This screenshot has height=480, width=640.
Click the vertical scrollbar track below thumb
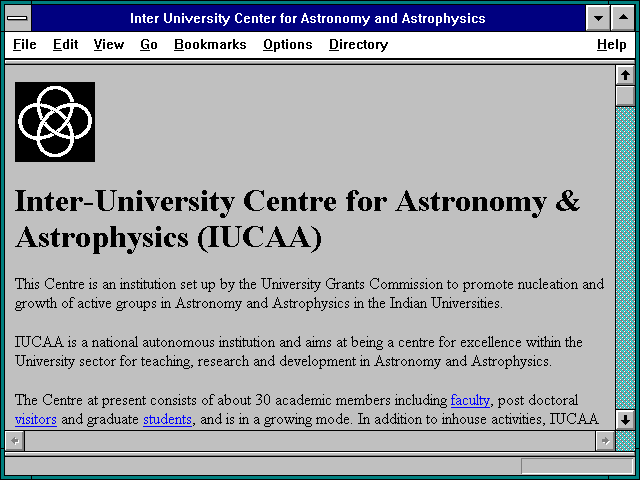[x=625, y=258]
